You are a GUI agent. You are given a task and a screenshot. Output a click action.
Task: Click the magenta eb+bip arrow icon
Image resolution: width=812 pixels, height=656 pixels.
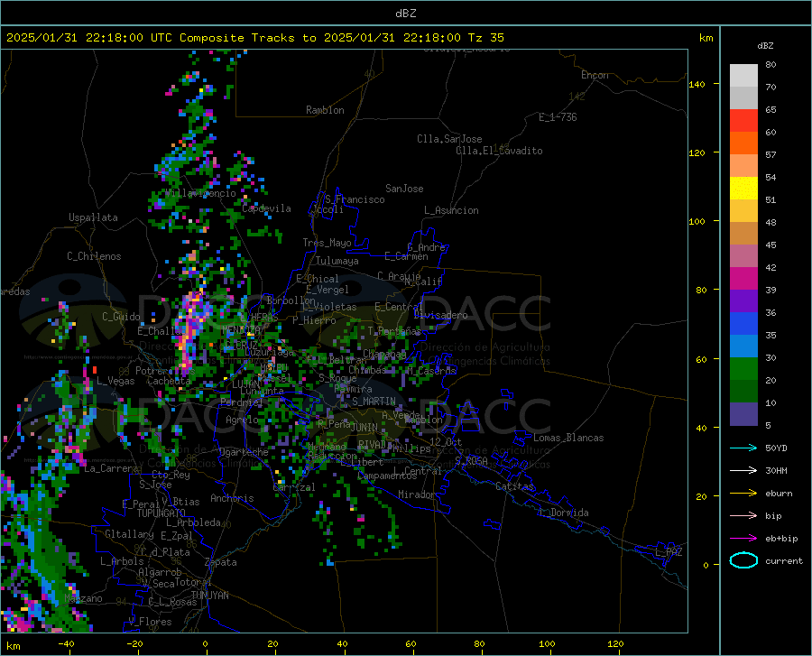coord(743,538)
